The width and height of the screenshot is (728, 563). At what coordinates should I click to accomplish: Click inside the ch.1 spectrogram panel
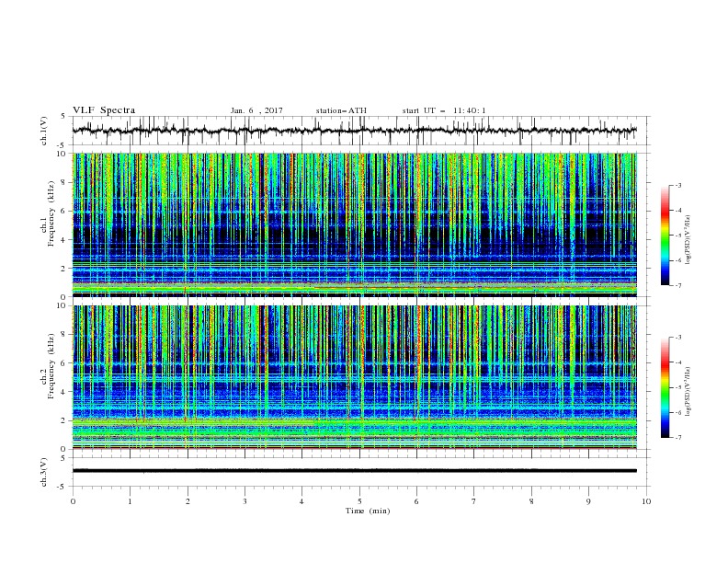click(354, 224)
